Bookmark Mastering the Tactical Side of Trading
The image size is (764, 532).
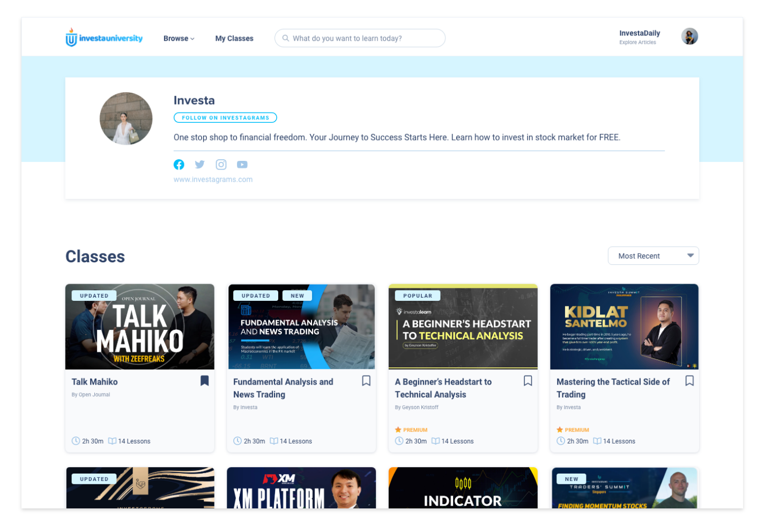689,381
